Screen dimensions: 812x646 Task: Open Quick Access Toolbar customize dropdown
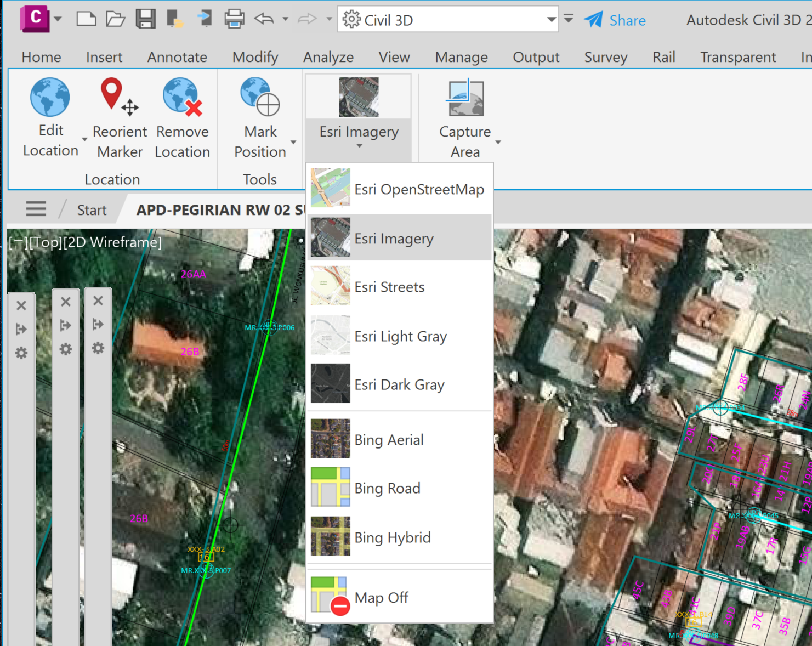(569, 19)
